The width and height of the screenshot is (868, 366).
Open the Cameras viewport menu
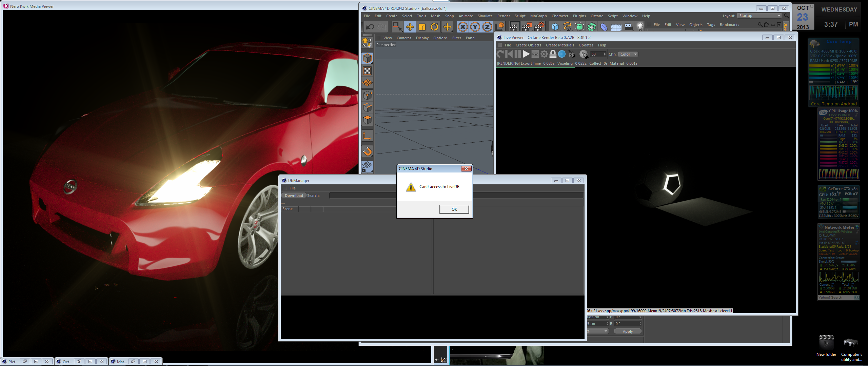[x=403, y=38]
